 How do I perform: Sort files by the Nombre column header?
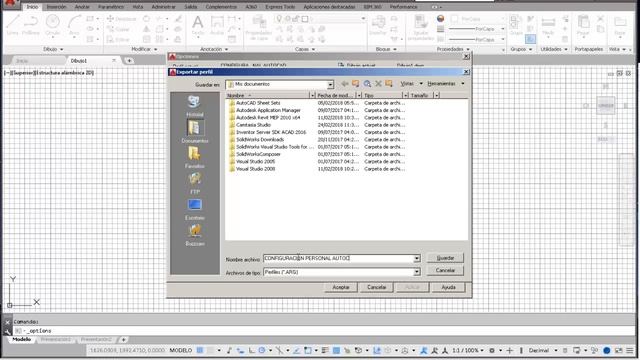pyautogui.click(x=268, y=95)
